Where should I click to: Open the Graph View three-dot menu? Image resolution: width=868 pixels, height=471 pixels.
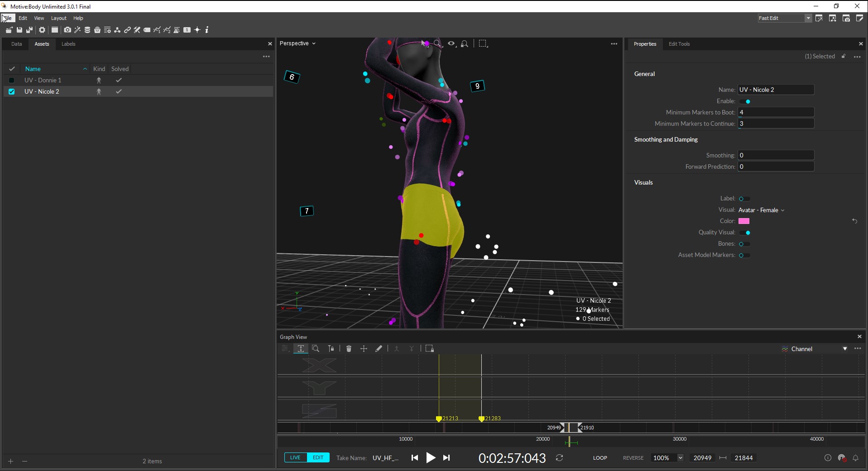858,348
